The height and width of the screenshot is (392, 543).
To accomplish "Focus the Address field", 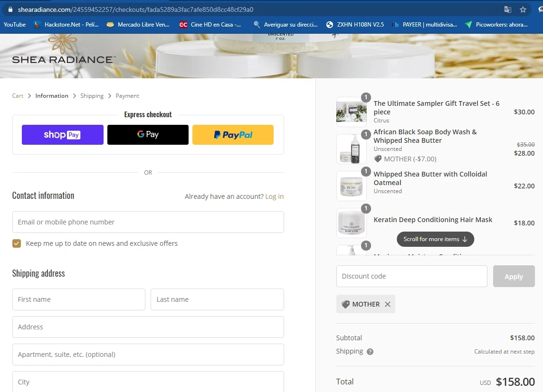I will [x=148, y=327].
